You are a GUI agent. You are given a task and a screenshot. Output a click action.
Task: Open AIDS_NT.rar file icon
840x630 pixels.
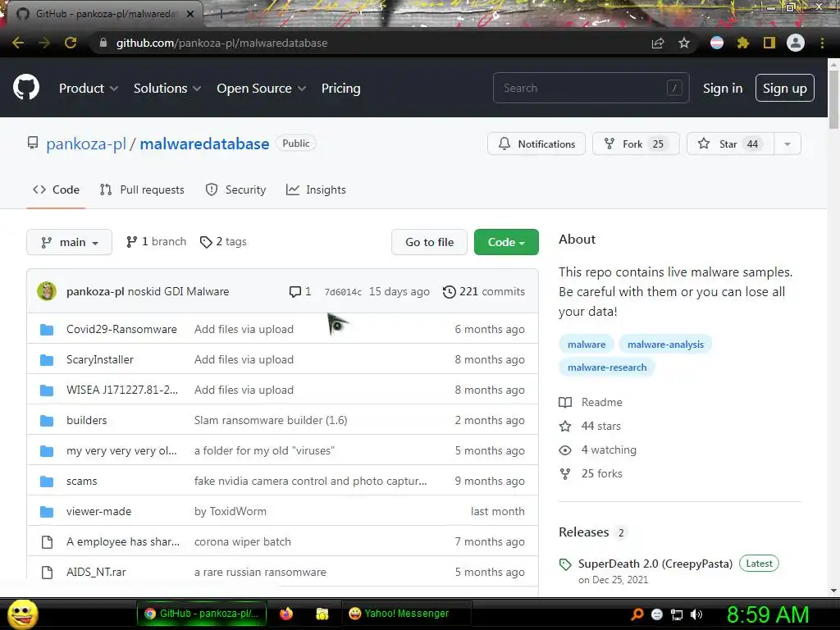coord(47,572)
